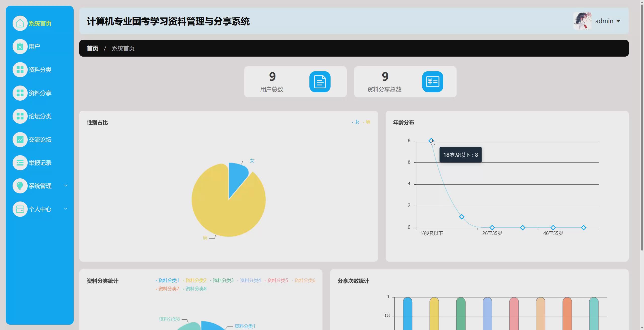Click the 首页 breadcrumb link
This screenshot has width=644, height=330.
click(x=92, y=48)
